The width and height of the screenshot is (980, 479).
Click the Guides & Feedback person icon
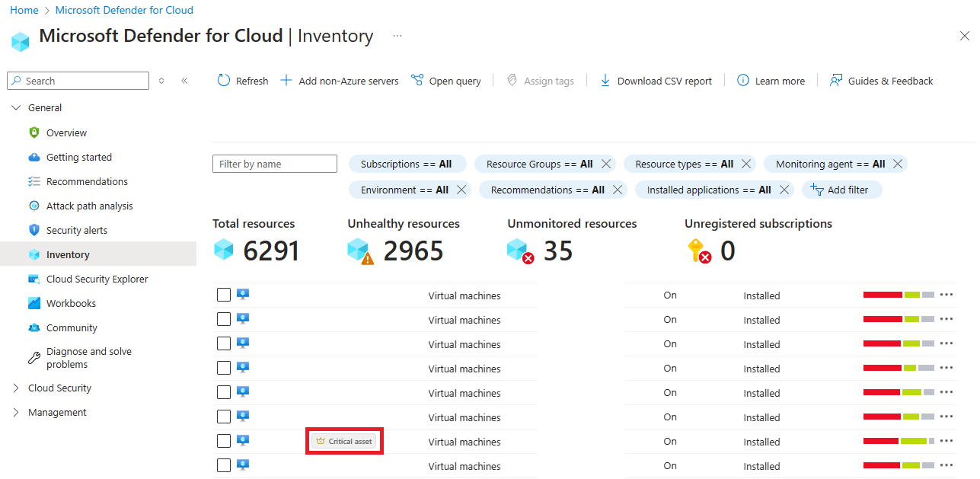tap(836, 81)
